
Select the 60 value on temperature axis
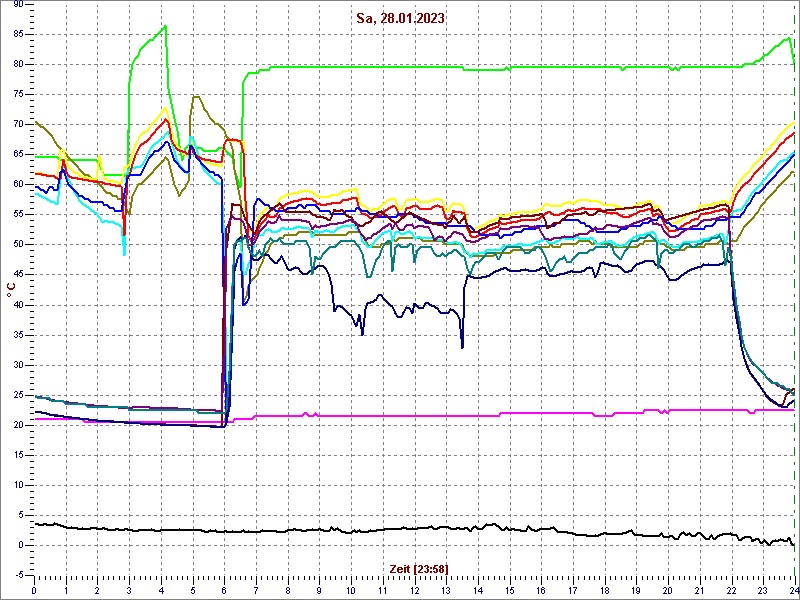tap(17, 185)
